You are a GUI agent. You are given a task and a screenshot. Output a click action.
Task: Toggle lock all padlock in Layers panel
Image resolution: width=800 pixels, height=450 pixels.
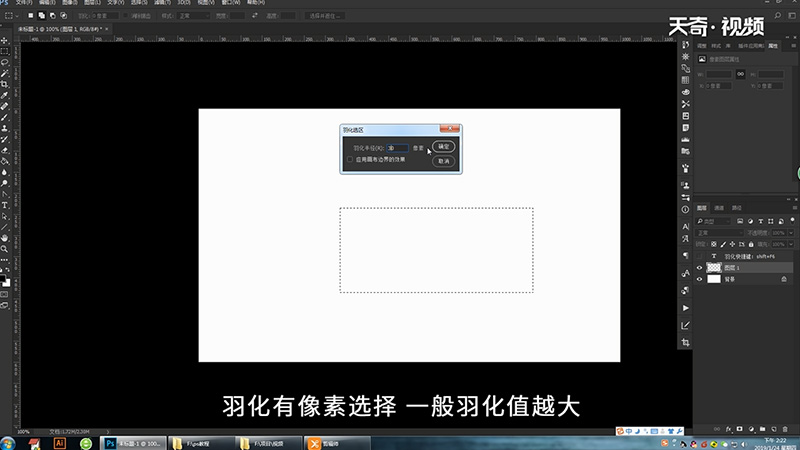tap(751, 244)
